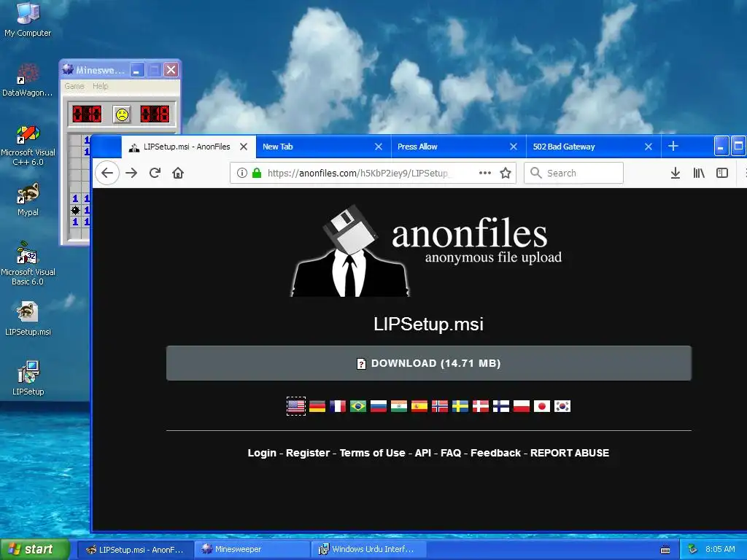Select the Japanese flag language
The height and width of the screenshot is (560, 747).
(542, 406)
